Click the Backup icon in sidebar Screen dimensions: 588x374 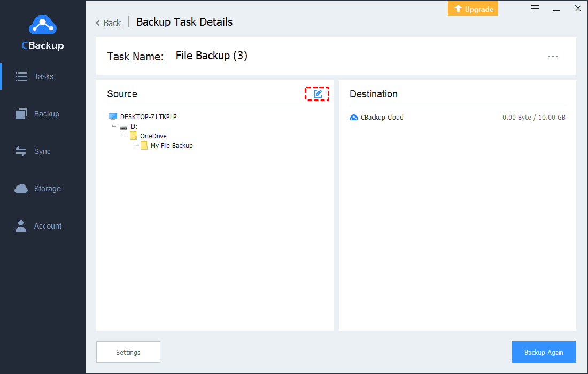(21, 114)
